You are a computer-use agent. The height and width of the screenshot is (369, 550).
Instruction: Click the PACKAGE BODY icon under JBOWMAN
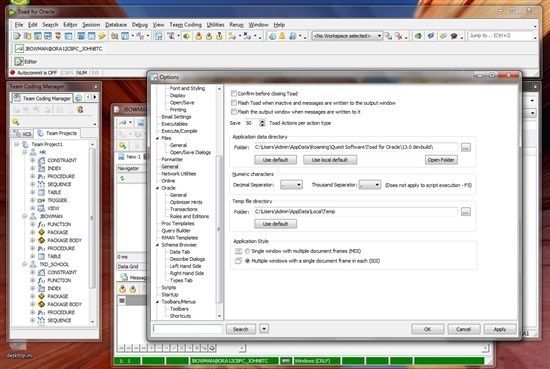(41, 240)
